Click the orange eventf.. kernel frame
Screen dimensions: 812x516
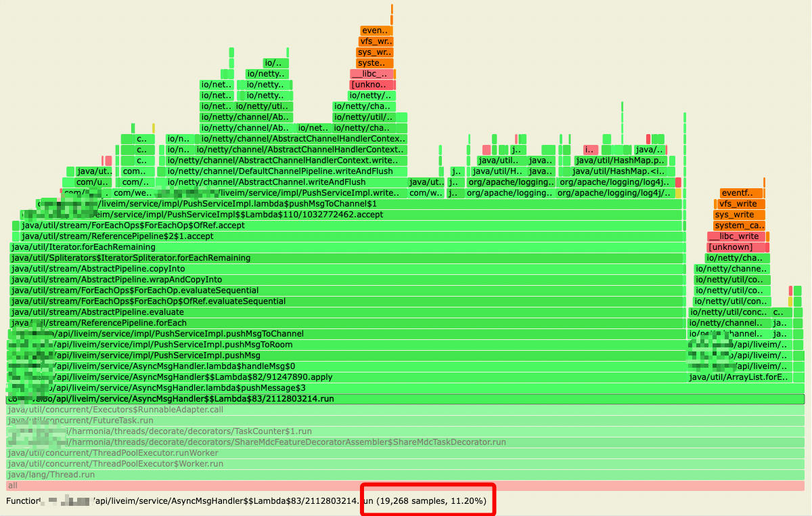coord(742,193)
